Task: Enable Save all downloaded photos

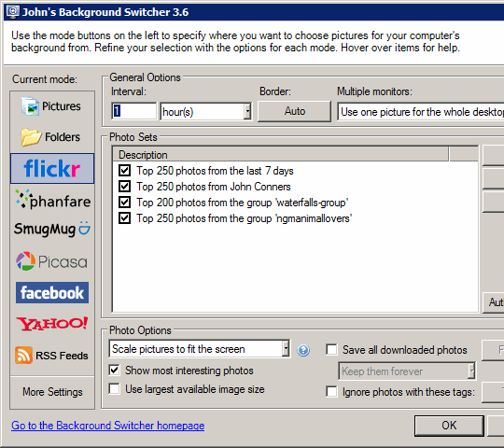Action: tap(331, 349)
